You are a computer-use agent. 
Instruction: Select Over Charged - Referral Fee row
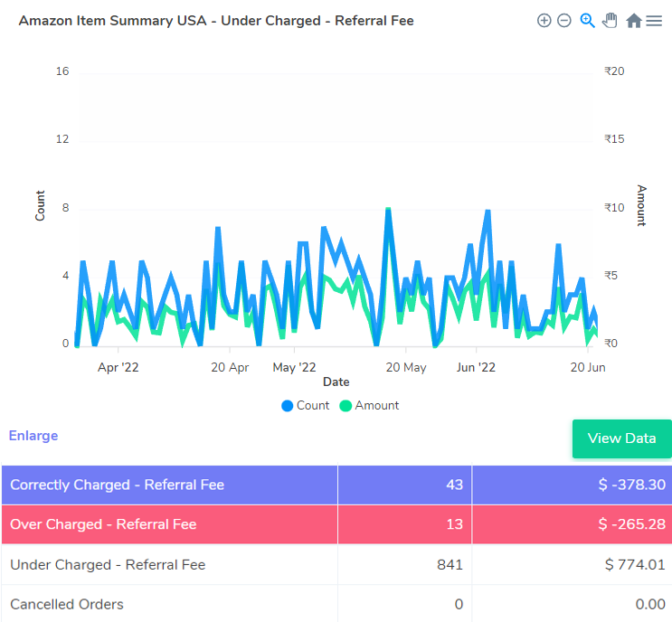[336, 523]
